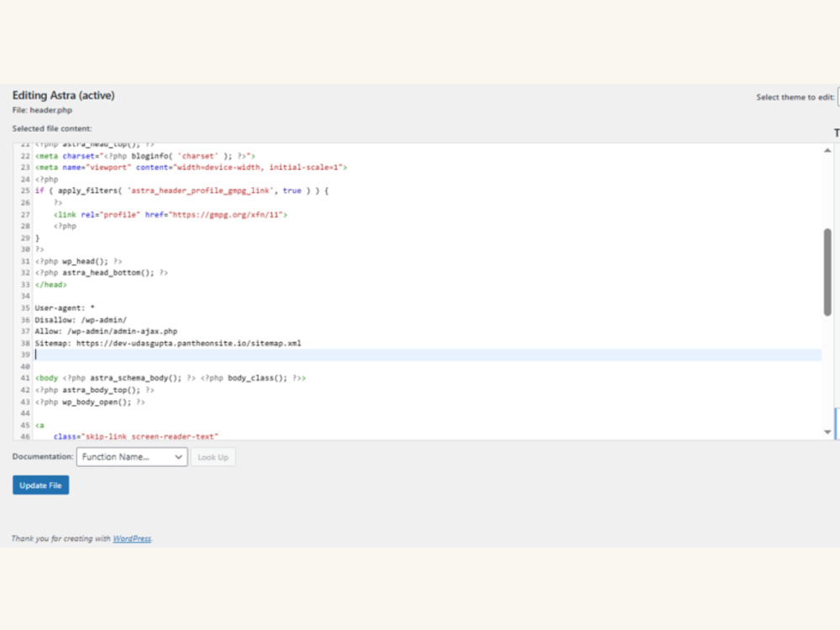The height and width of the screenshot is (630, 840).
Task: Click the <a tag on line 45
Action: pyautogui.click(x=39, y=425)
